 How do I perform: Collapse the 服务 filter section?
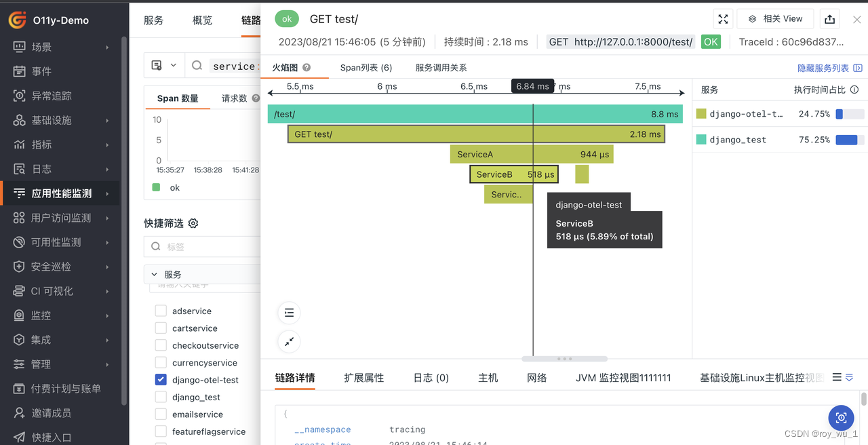point(154,274)
